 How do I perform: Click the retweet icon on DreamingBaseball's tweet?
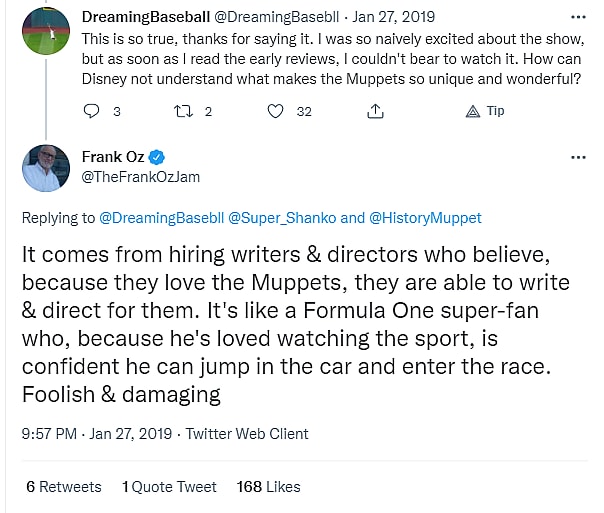point(182,112)
